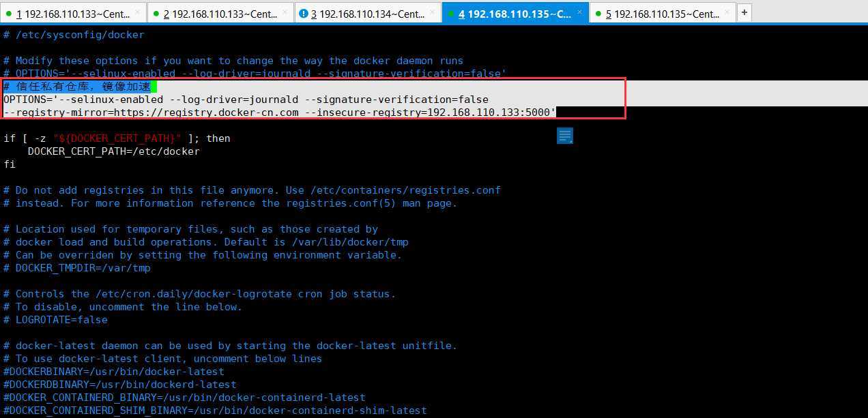The height and width of the screenshot is (418, 868).
Task: Click the active OPTIONS='--selinux-enabled' line
Action: coord(246,100)
